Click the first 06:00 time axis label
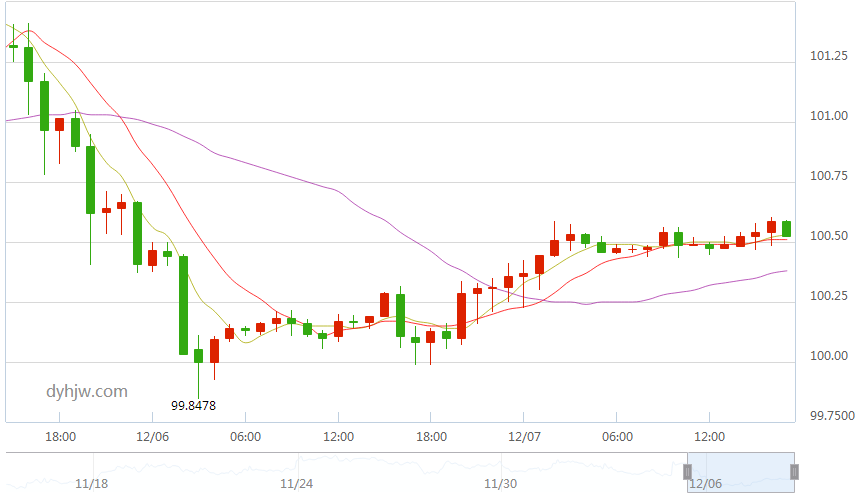858x495 pixels. [246, 437]
